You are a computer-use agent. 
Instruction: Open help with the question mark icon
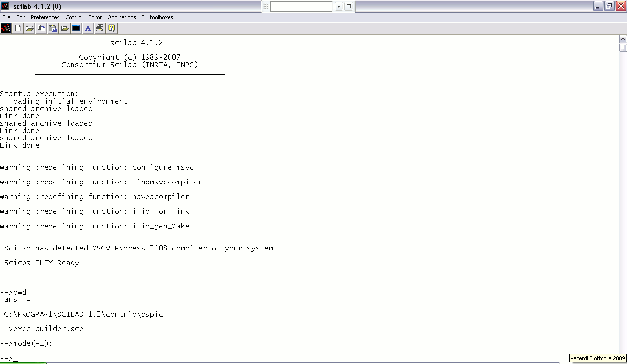[112, 28]
